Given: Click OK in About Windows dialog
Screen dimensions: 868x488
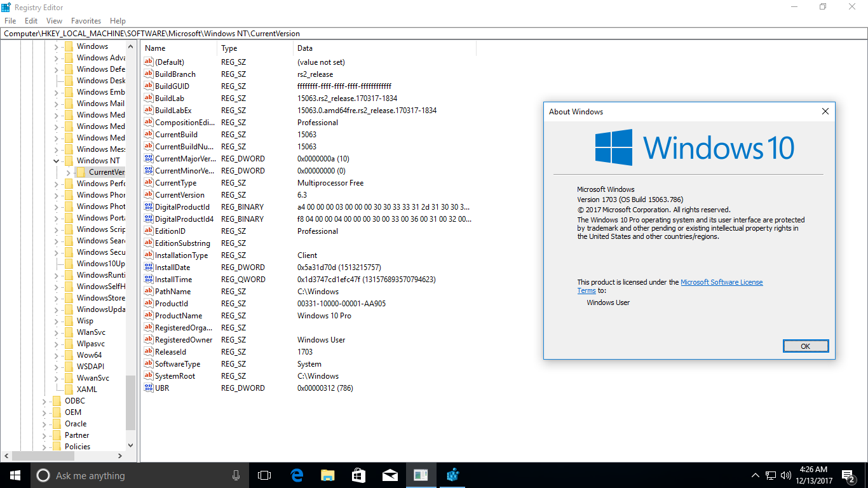Looking at the screenshot, I should point(805,346).
